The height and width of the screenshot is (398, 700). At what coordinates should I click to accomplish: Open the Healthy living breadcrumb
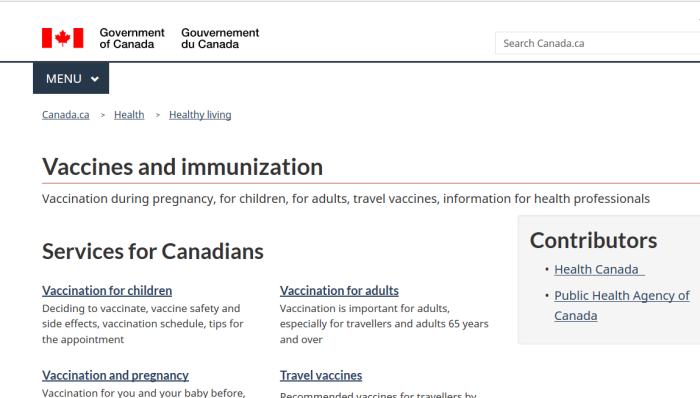[x=200, y=115]
